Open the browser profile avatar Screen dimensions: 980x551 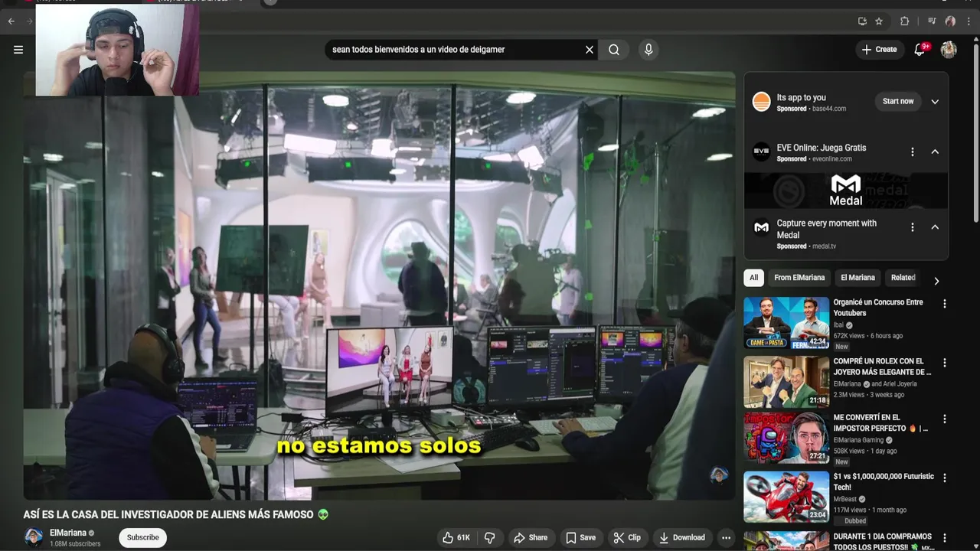950,21
